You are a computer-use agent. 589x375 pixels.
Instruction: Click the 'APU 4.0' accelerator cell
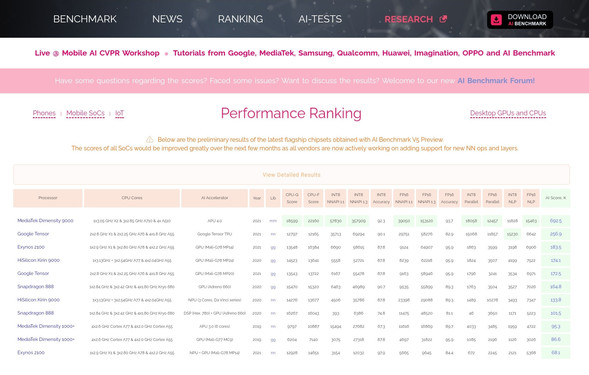click(214, 221)
